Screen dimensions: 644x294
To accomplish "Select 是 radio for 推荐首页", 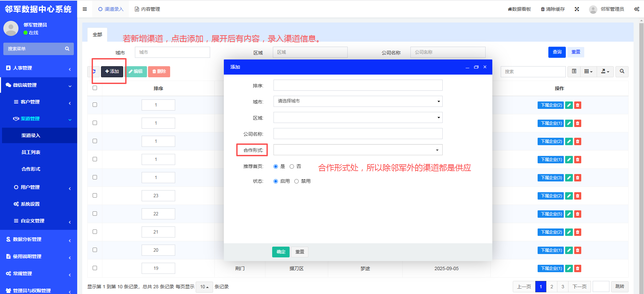I will tap(276, 167).
